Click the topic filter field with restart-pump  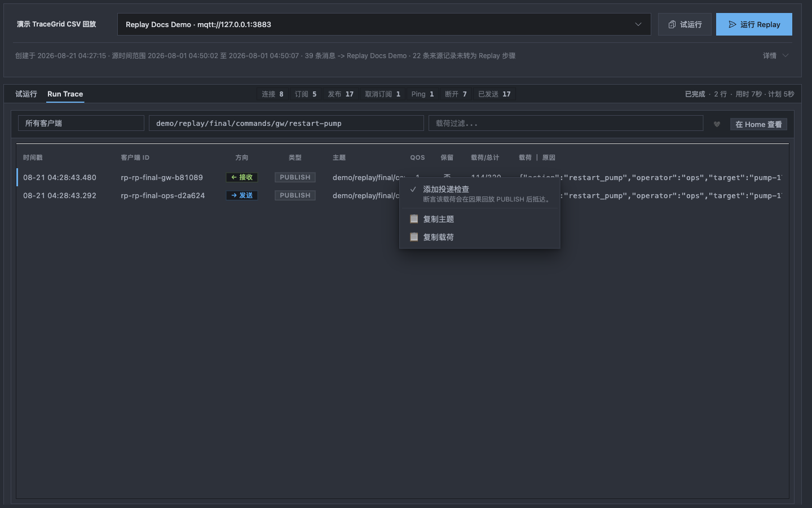coord(286,123)
